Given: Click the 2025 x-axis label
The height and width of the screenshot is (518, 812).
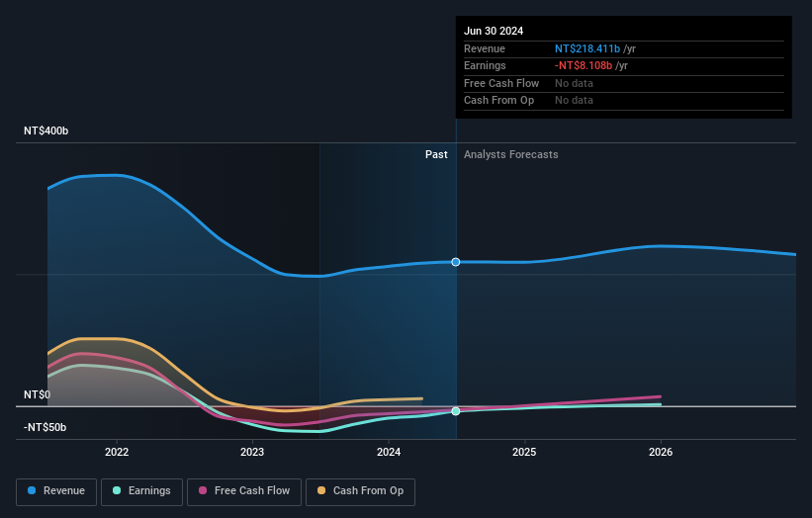Looking at the screenshot, I should tap(524, 452).
